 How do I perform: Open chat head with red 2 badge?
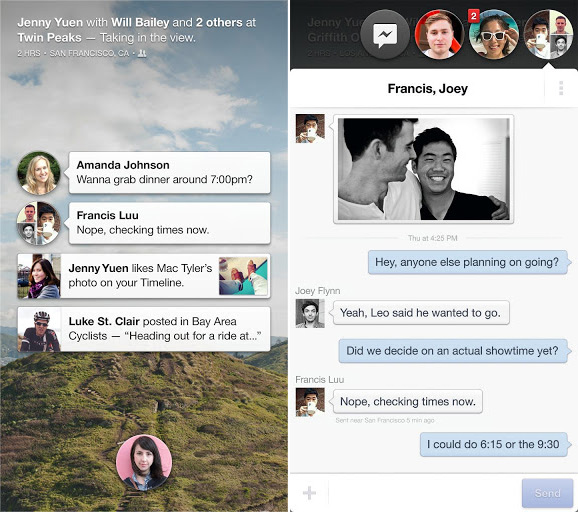(493, 35)
